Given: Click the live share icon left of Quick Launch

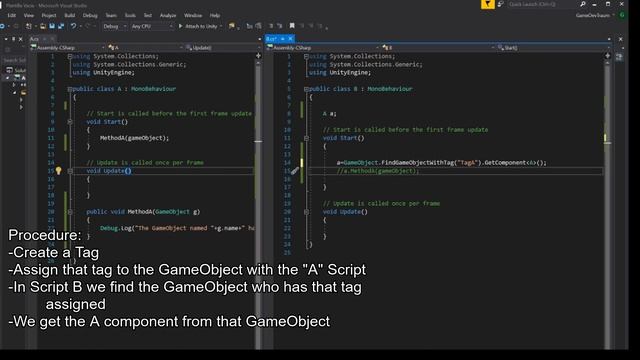Looking at the screenshot, I should click(x=500, y=4).
